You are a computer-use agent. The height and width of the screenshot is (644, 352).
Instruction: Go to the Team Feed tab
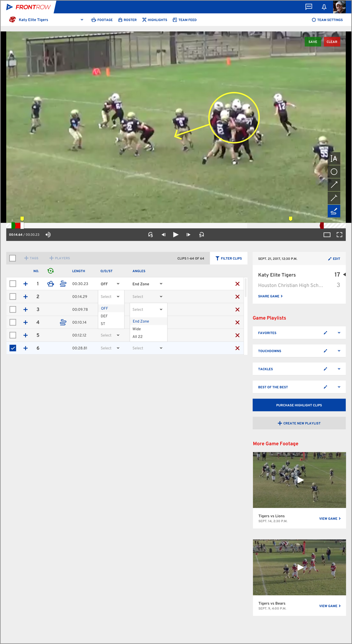coord(185,20)
